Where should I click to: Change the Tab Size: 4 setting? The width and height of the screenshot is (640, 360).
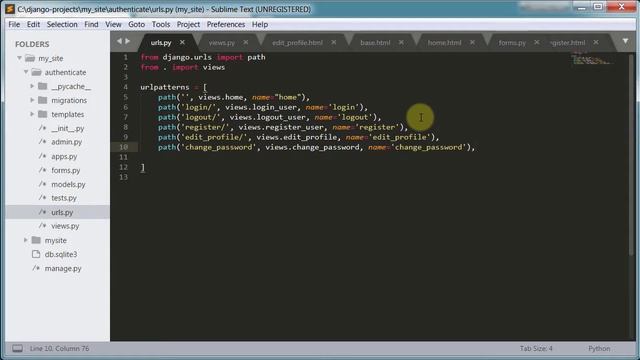[536, 348]
